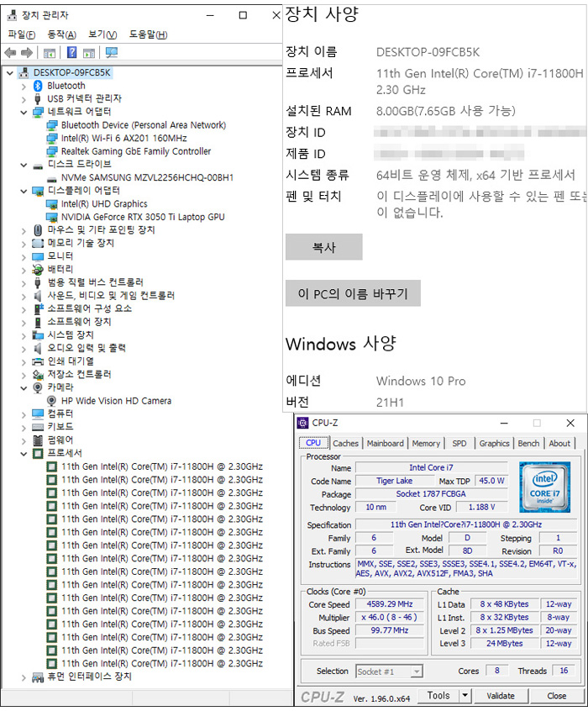Viewport: 588px width, 711px height.
Task: Click the Help question-mark toolbar icon
Action: click(x=71, y=53)
